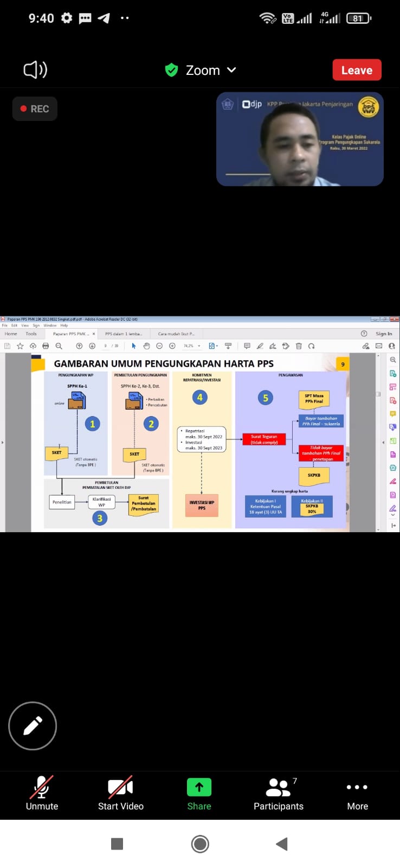Switch to the Tools tab in Acrobat
The image size is (400, 868).
pos(31,334)
